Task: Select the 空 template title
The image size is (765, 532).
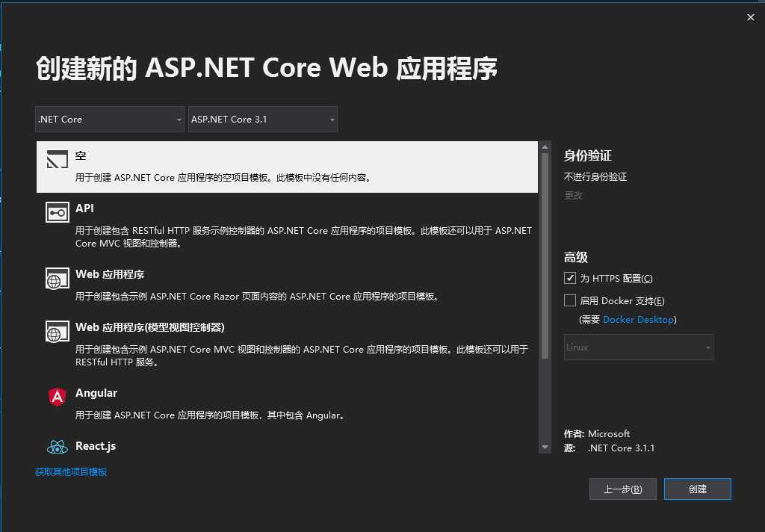Action: tap(81, 155)
